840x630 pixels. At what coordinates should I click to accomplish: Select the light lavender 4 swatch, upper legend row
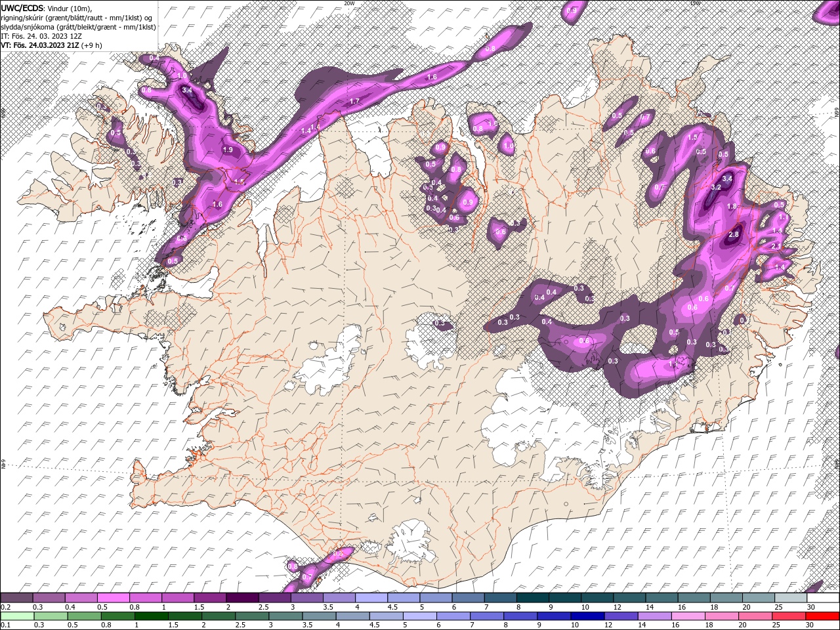371,598
